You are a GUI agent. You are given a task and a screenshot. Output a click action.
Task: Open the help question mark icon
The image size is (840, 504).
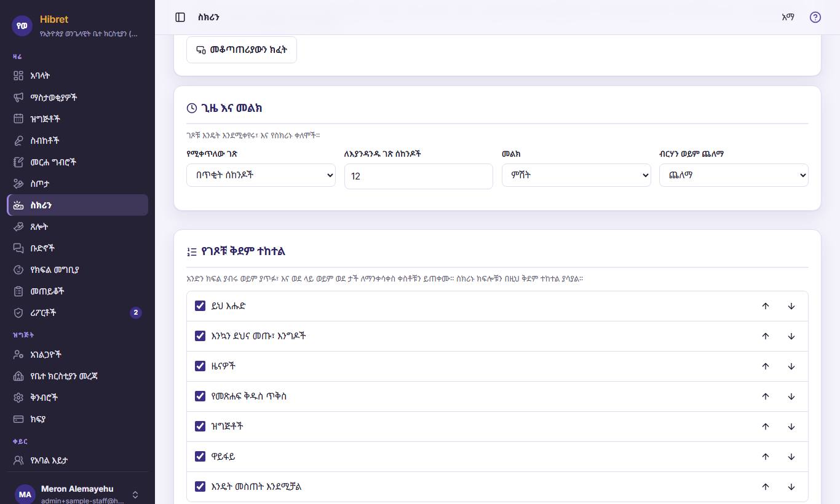(815, 17)
